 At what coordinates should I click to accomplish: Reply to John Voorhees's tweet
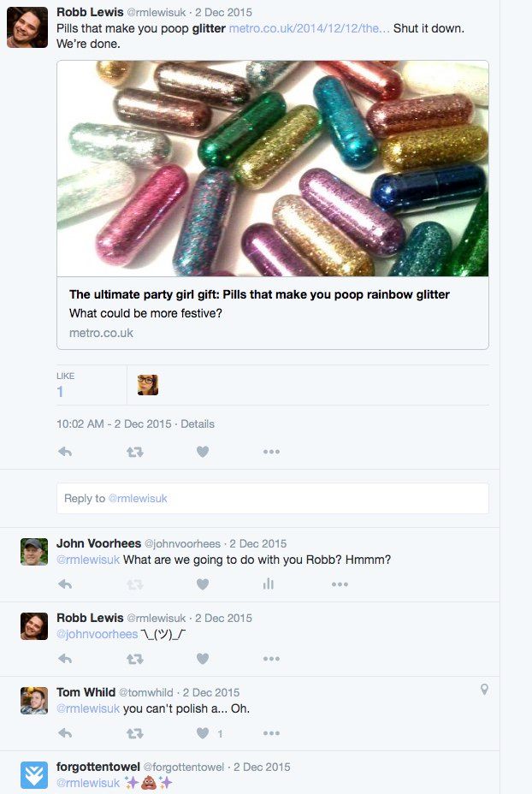click(x=64, y=584)
